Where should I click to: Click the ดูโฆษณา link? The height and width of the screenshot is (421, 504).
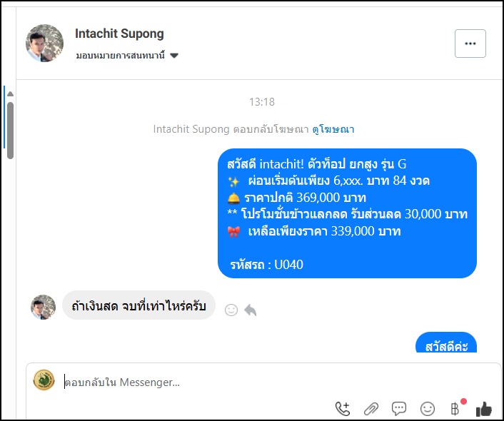tap(333, 129)
